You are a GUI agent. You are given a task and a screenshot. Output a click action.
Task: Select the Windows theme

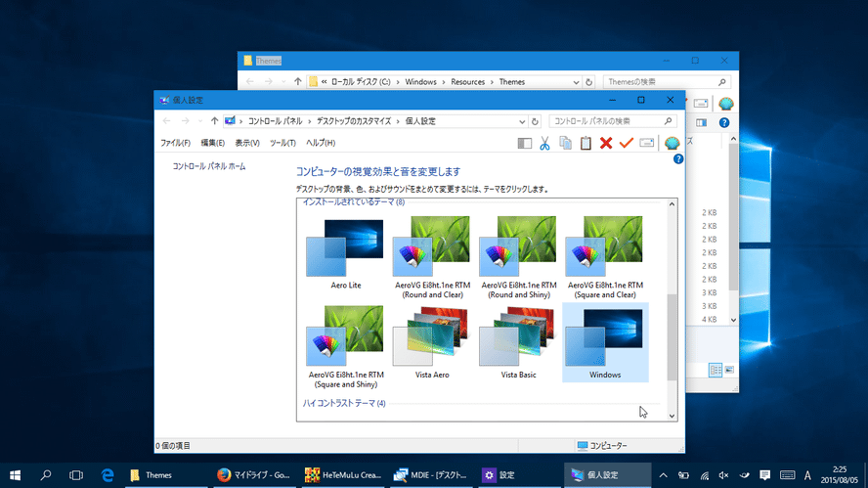[x=605, y=342]
